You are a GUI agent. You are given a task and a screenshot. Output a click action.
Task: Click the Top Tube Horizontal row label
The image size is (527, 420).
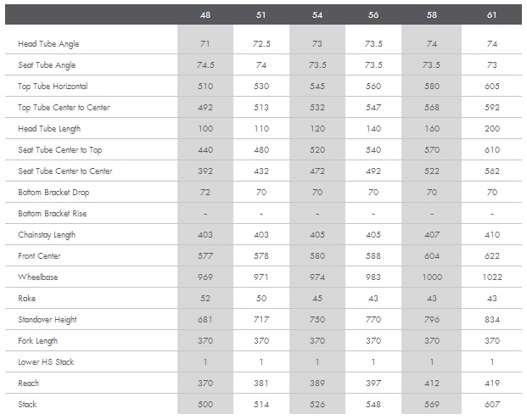pyautogui.click(x=53, y=87)
